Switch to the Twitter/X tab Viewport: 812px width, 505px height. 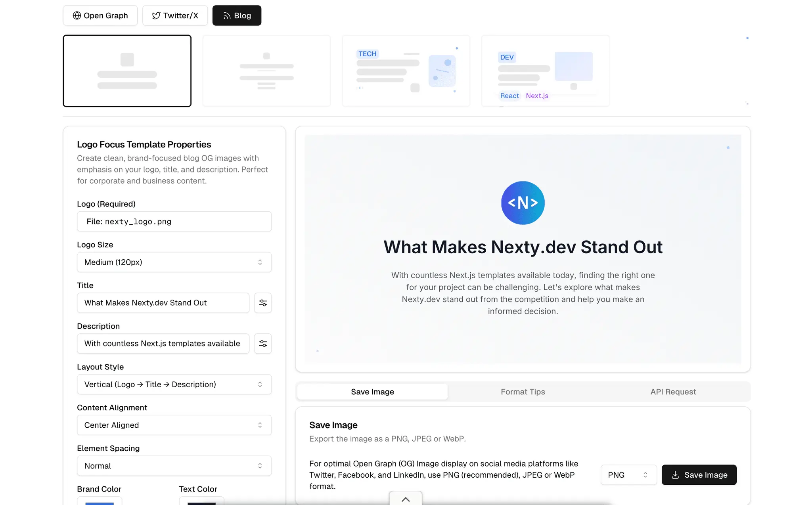[175, 15]
